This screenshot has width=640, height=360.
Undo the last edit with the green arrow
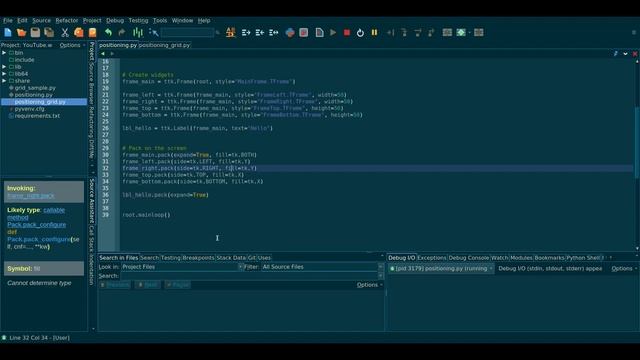tap(108, 32)
